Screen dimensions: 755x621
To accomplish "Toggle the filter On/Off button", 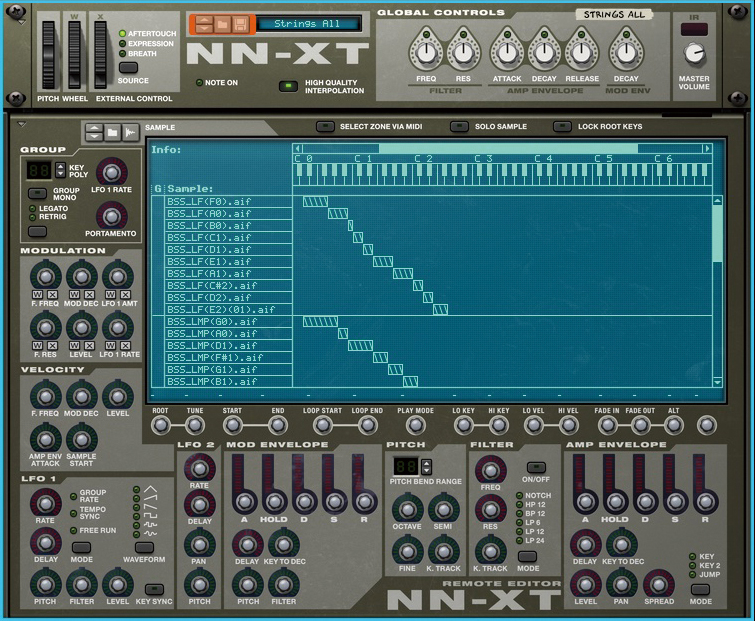I will click(x=536, y=467).
